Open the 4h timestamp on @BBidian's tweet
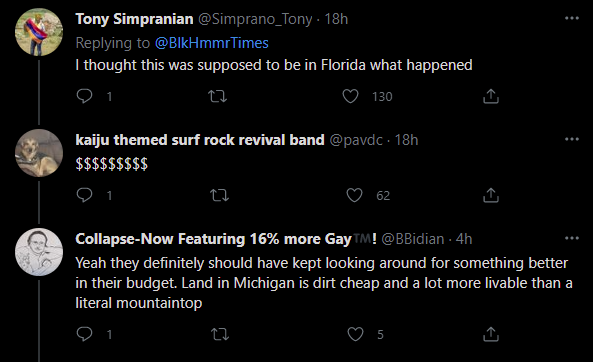This screenshot has height=362, width=593. [x=464, y=239]
